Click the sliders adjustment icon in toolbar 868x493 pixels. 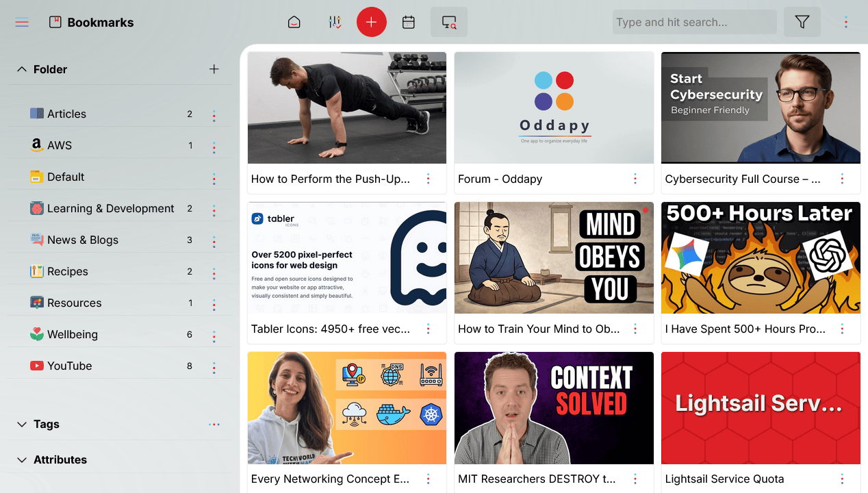(x=335, y=21)
